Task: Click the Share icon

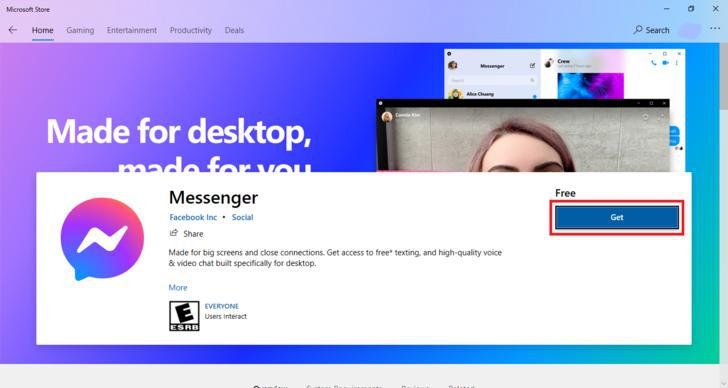Action: coord(174,233)
